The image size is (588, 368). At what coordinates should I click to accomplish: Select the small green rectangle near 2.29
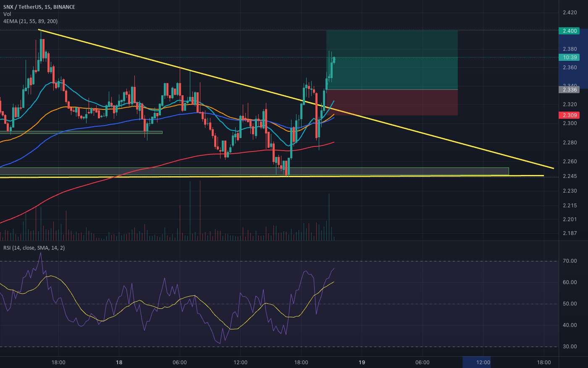pyautogui.click(x=81, y=133)
